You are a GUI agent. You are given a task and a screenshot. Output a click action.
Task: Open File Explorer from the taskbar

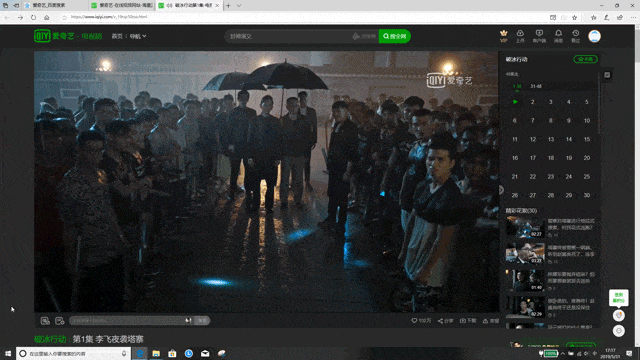[x=156, y=353]
